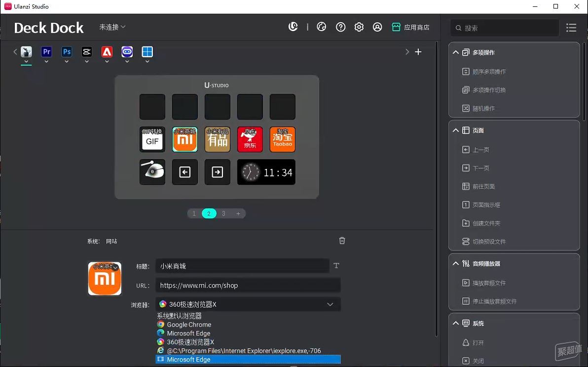Image resolution: width=588 pixels, height=367 pixels.
Task: Open the community/support circular icon
Action: (321, 27)
